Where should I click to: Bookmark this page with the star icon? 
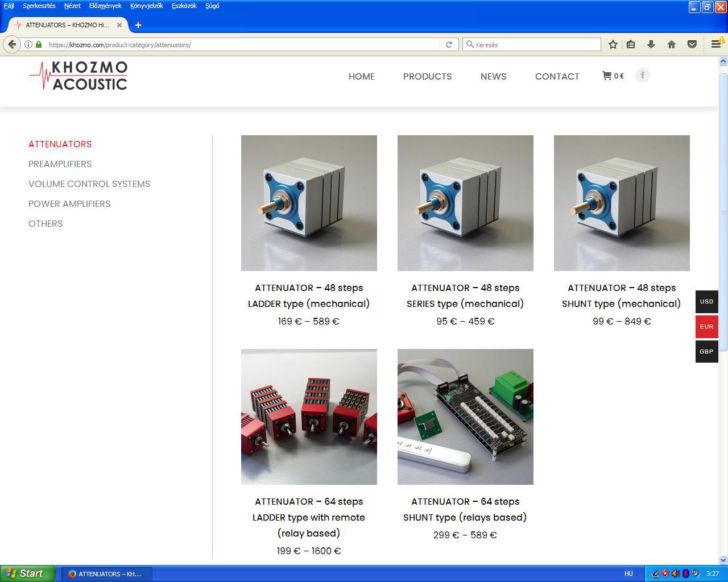(613, 44)
